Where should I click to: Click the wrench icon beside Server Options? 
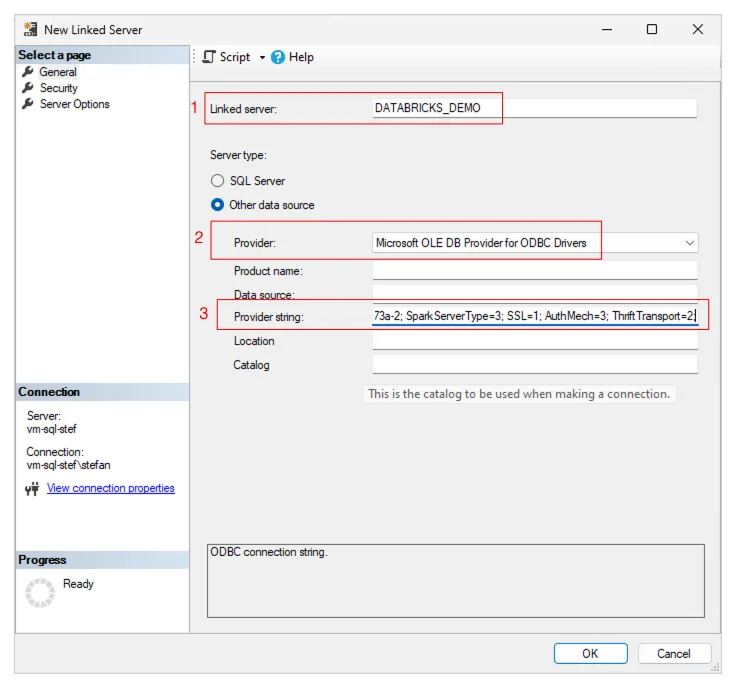(28, 104)
